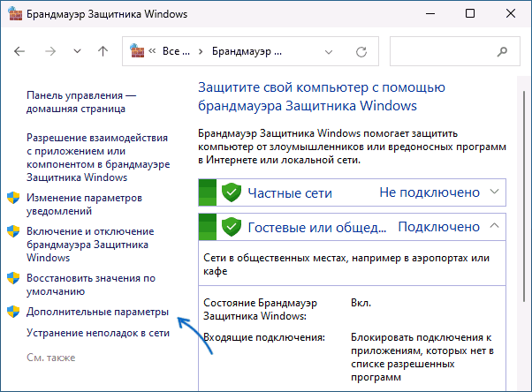Open 'Изменение параметров уведомлений' link
This screenshot has height=392, width=532.
[x=84, y=205]
